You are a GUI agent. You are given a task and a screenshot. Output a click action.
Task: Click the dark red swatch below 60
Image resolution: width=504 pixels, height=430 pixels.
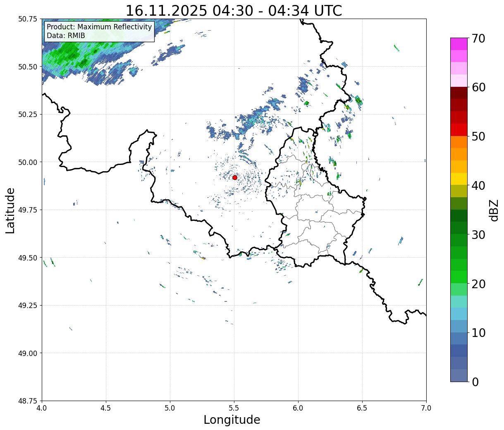tap(459, 93)
